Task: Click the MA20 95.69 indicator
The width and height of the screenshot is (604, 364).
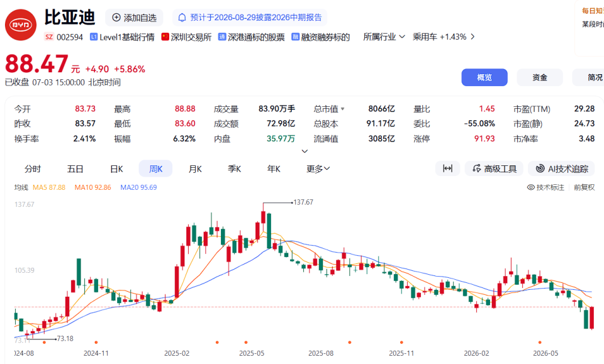Action: click(138, 187)
